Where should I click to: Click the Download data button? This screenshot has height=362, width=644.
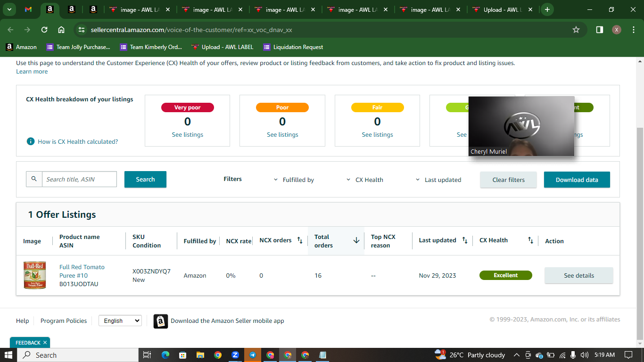point(577,180)
